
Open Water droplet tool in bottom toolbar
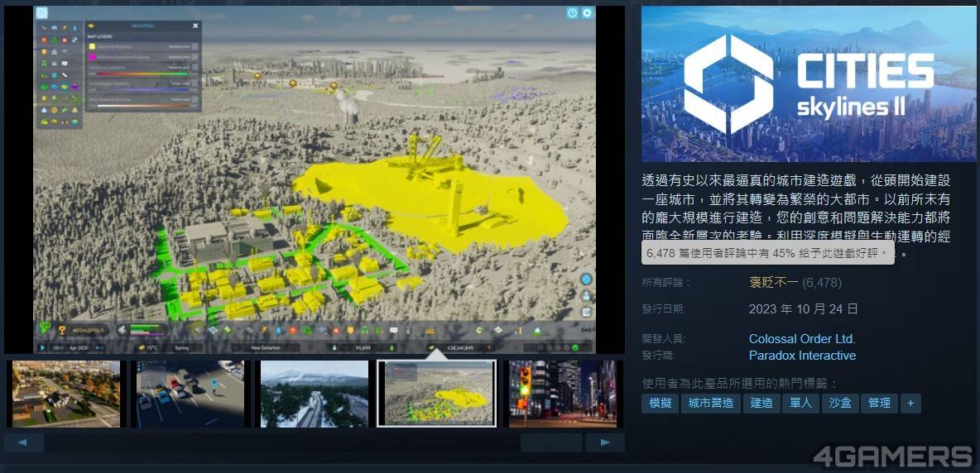pos(279,330)
